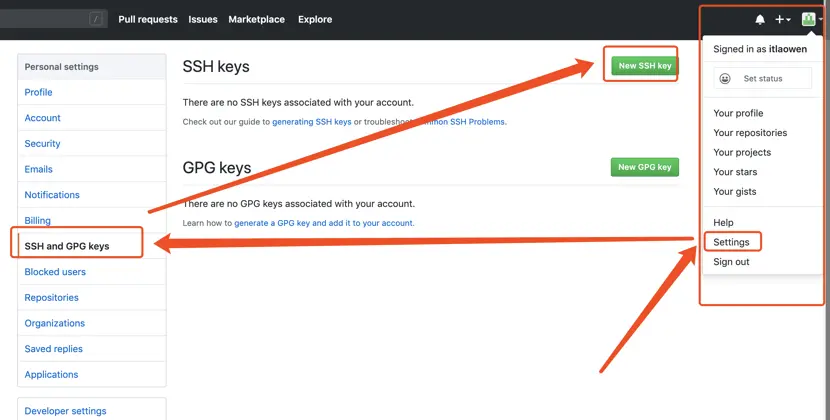Click the notifications bell icon

pyautogui.click(x=760, y=19)
